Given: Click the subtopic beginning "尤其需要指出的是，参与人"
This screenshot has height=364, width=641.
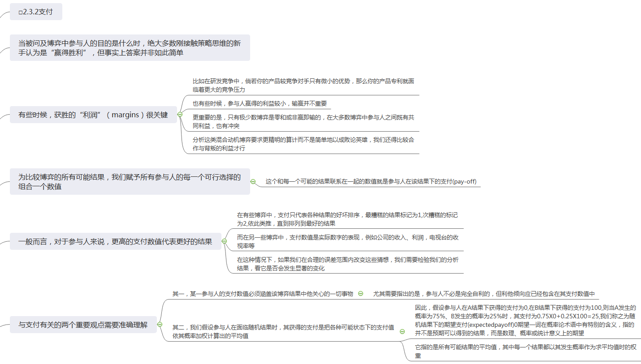Looking at the screenshot, I should [x=484, y=294].
